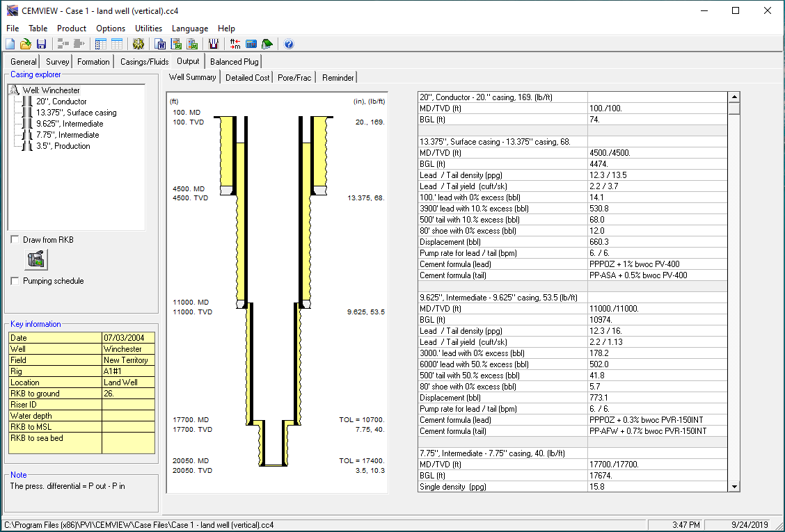Open the Utilities menu
The height and width of the screenshot is (532, 785).
[148, 29]
